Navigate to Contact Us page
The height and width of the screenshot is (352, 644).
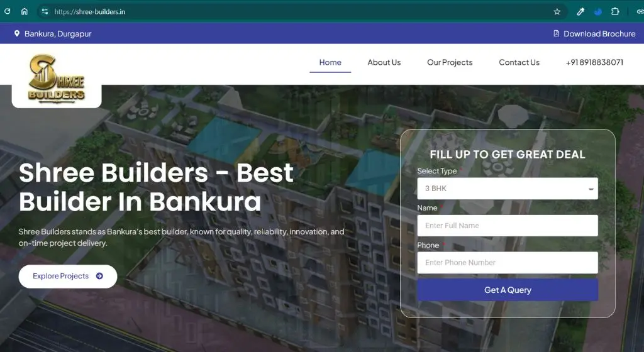click(x=519, y=62)
